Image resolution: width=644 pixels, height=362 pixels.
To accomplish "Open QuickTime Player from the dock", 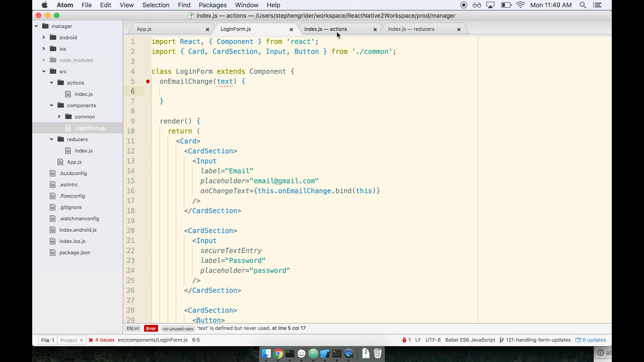I will (349, 353).
